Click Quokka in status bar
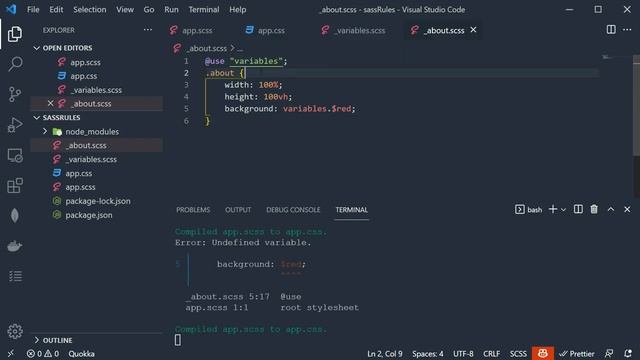 coord(81,353)
